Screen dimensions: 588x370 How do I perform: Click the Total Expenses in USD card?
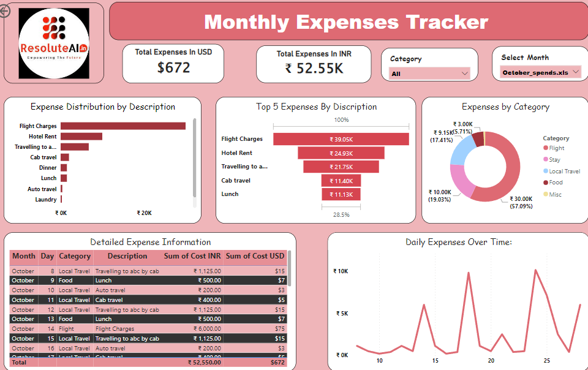pyautogui.click(x=173, y=62)
